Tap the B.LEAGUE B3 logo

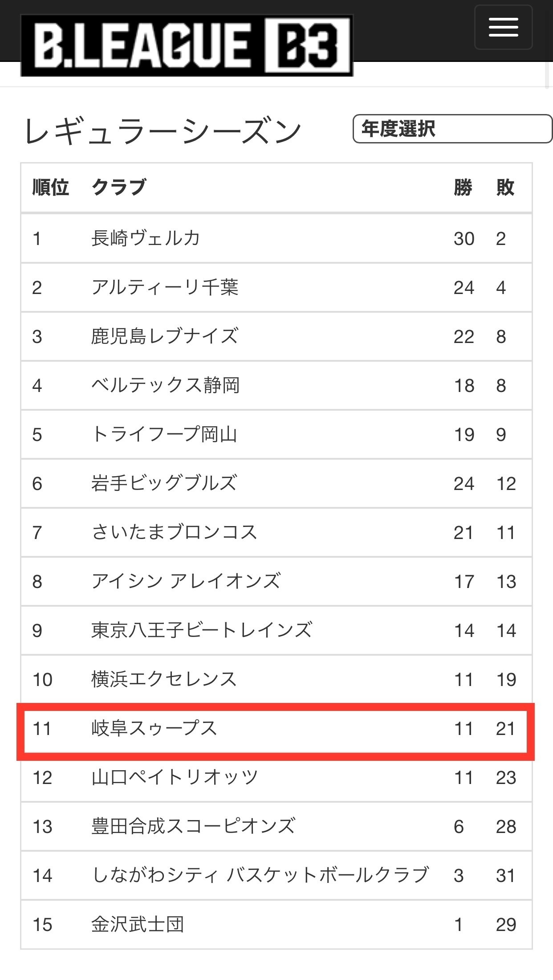(187, 45)
